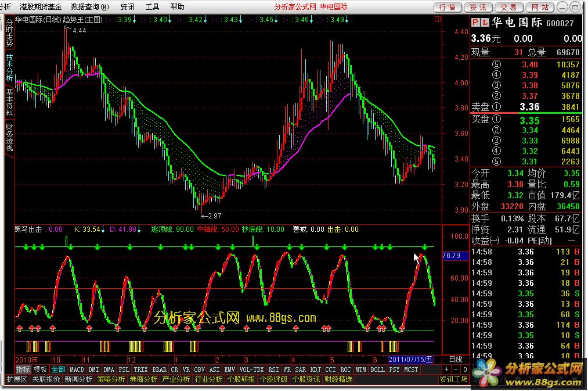Open 新闻分析 tab

pyautogui.click(x=78, y=379)
